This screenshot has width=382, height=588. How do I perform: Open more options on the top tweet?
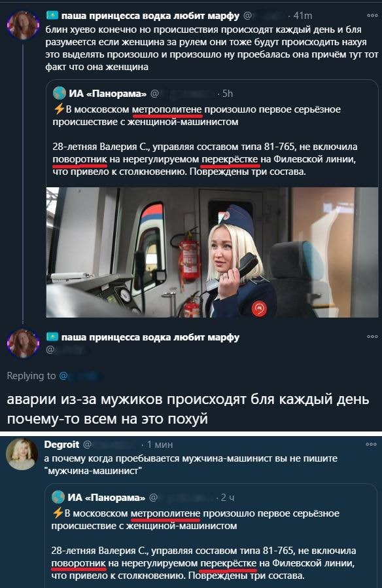372,16
